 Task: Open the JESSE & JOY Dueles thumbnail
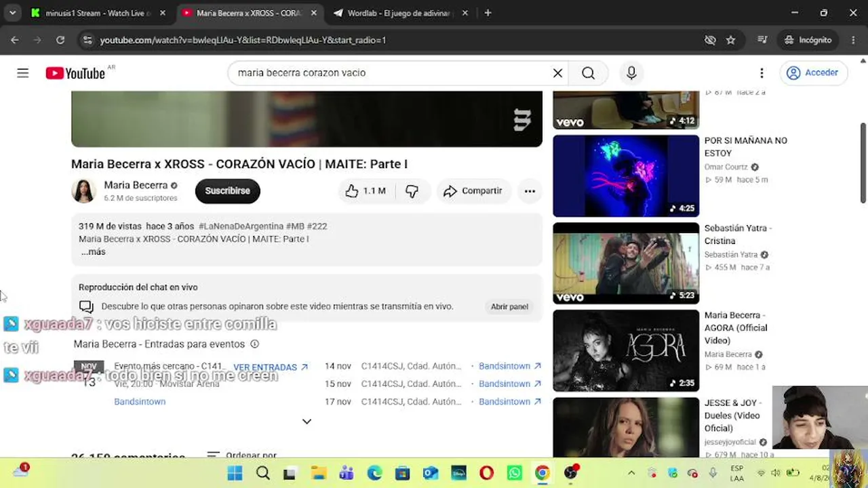pos(626,428)
